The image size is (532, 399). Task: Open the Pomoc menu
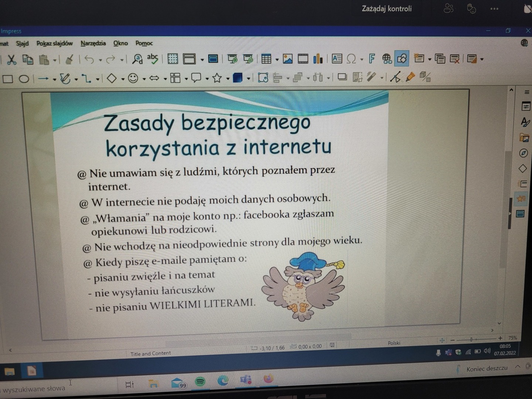(x=144, y=43)
